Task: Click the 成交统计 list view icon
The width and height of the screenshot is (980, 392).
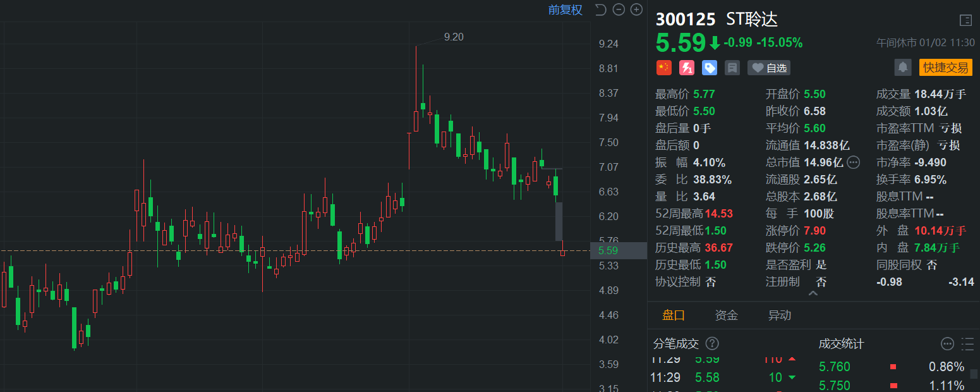Action: [967, 343]
